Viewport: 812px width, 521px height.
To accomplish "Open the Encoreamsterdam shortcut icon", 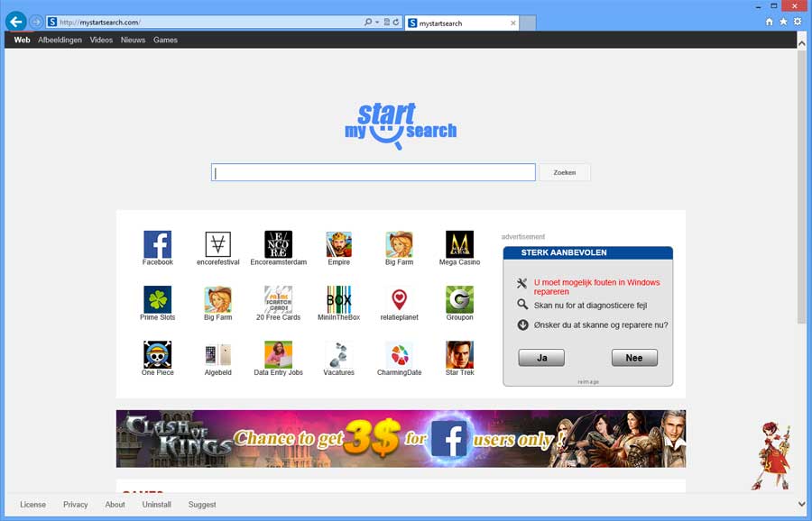I will [278, 244].
